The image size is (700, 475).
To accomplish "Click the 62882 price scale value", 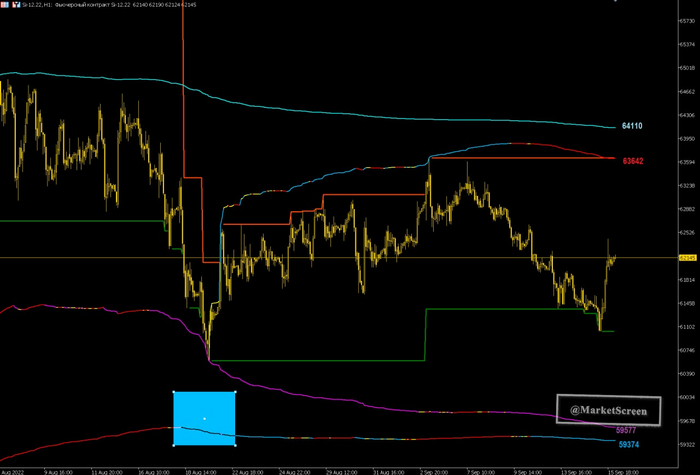I will coord(688,209).
